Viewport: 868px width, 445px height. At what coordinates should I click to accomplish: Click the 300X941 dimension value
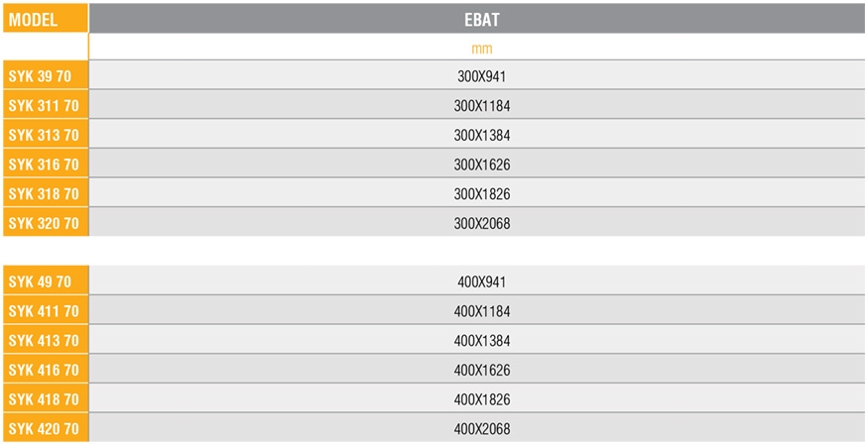coord(481,76)
